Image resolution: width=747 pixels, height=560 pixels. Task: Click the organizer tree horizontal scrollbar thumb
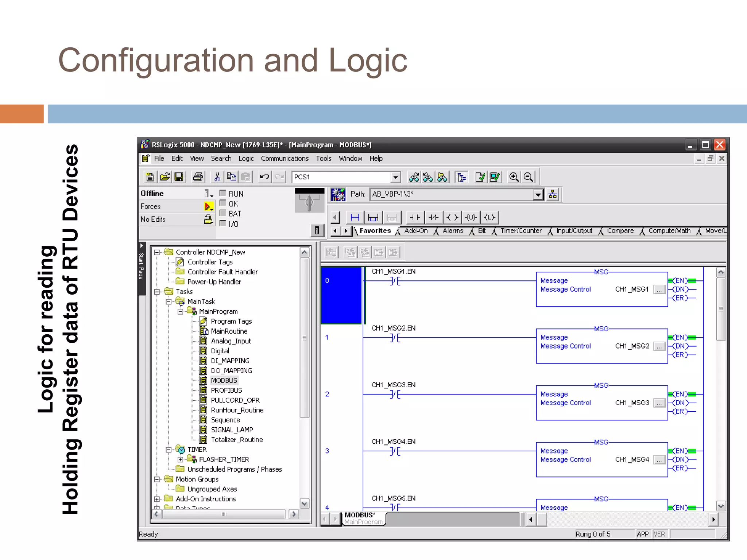coord(224,514)
